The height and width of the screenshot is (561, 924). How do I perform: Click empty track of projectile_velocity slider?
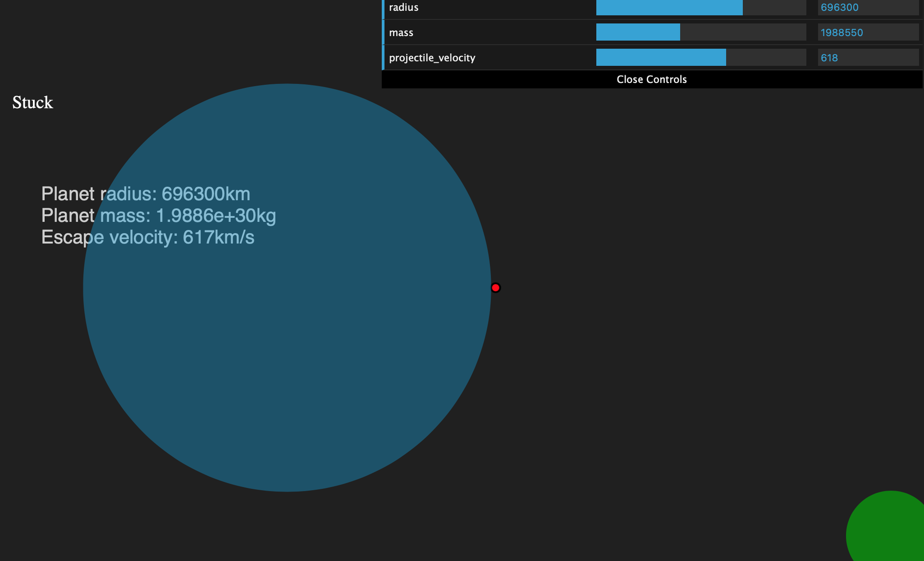coord(766,58)
